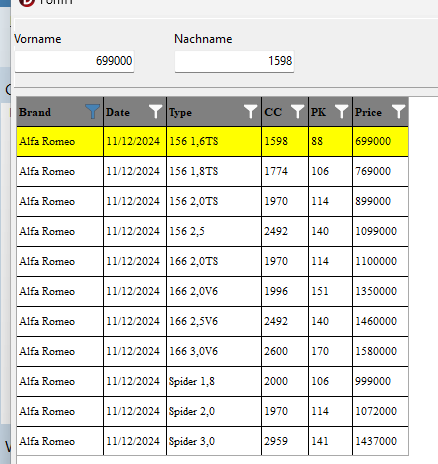Select the 166 2,0V6 type cell

click(x=214, y=291)
